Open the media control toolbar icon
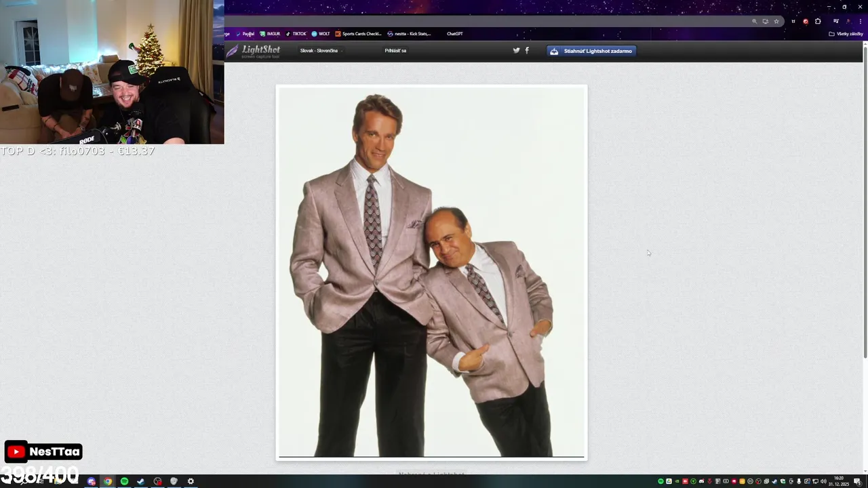Image resolution: width=868 pixels, height=488 pixels. point(835,21)
